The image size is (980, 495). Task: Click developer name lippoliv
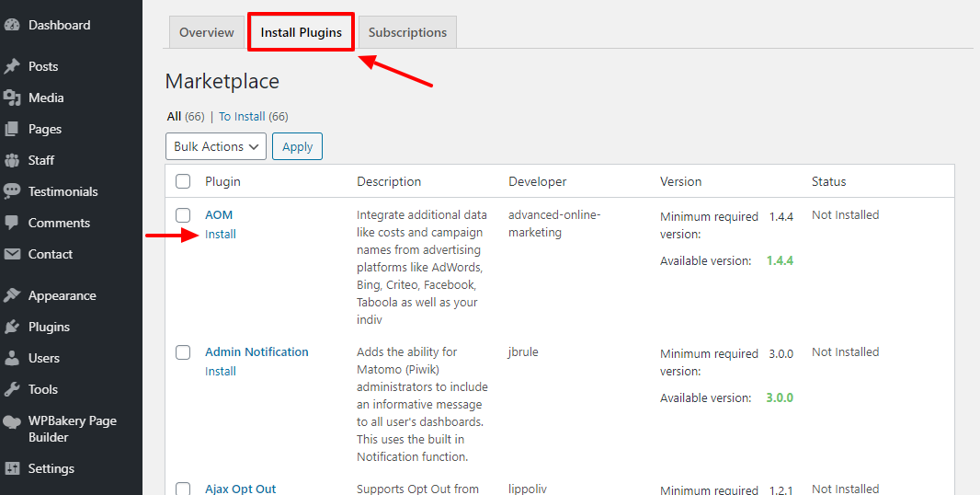528,489
